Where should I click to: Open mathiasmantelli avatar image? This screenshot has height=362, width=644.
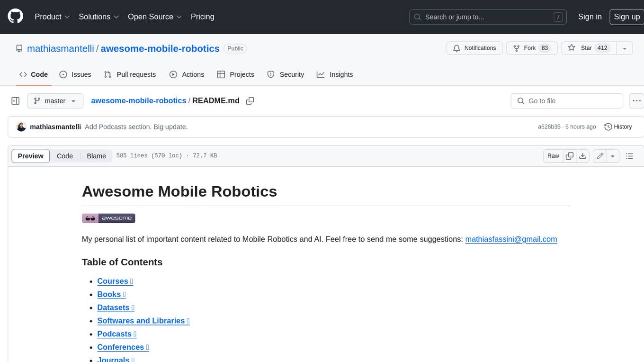tap(21, 127)
